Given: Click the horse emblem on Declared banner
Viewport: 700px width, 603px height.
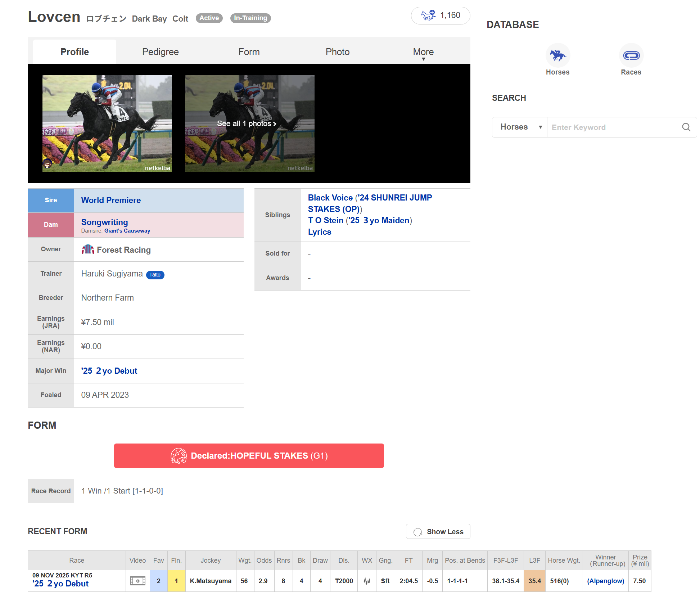Looking at the screenshot, I should point(179,456).
